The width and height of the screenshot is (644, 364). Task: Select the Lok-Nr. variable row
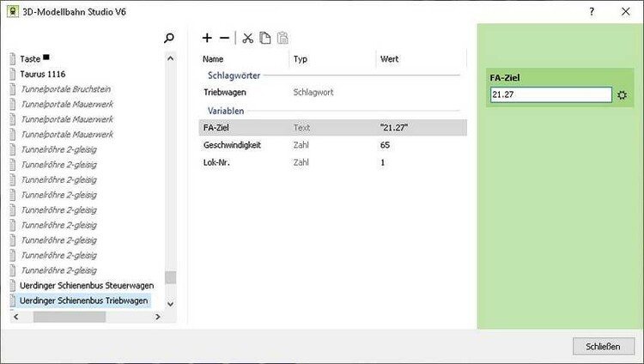[332, 162]
